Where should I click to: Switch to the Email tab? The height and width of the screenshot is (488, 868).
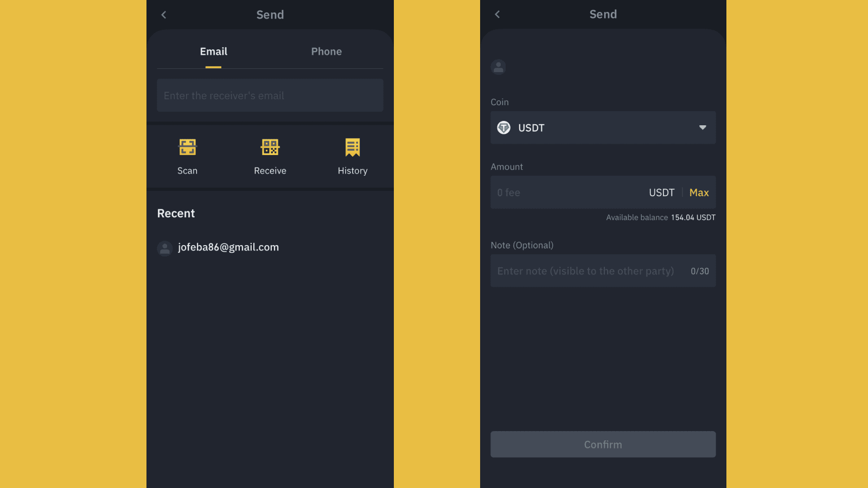(214, 52)
